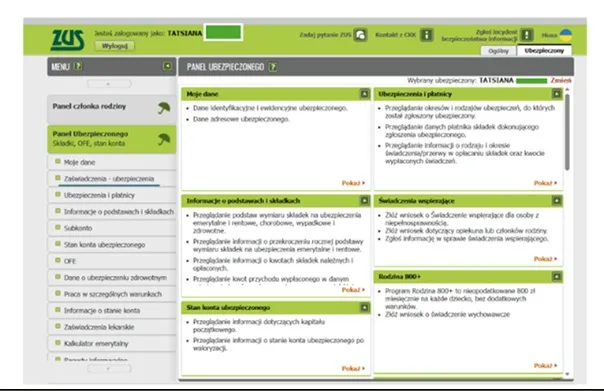The height and width of the screenshot is (391, 604).
Task: Click Pokaż in Świadczenia wspierające card
Action: [x=545, y=259]
